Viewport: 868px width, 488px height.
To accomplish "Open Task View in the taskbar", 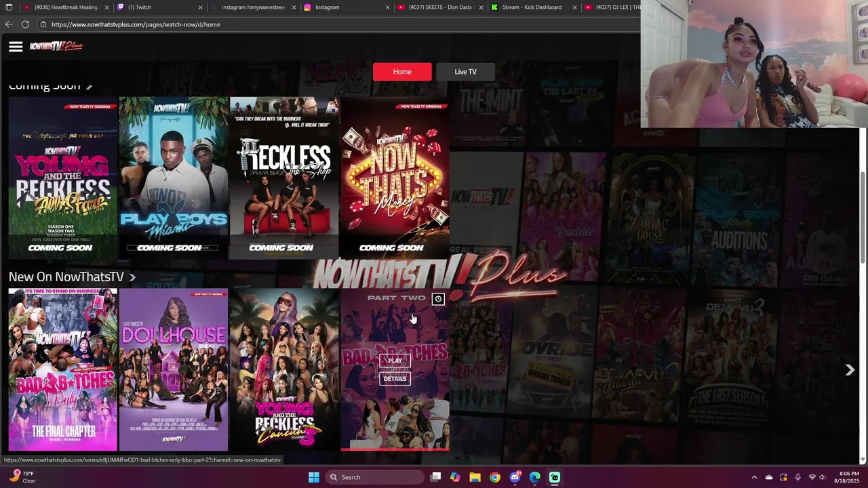I will 435,477.
